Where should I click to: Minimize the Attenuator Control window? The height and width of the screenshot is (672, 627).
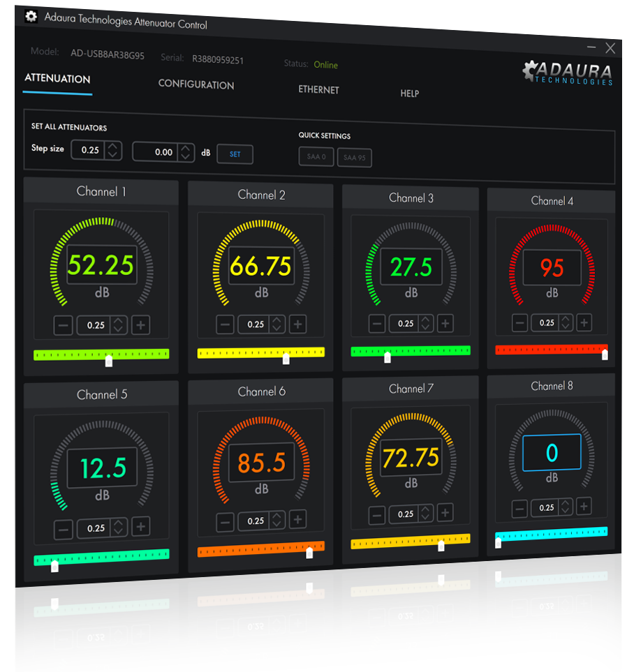click(591, 47)
